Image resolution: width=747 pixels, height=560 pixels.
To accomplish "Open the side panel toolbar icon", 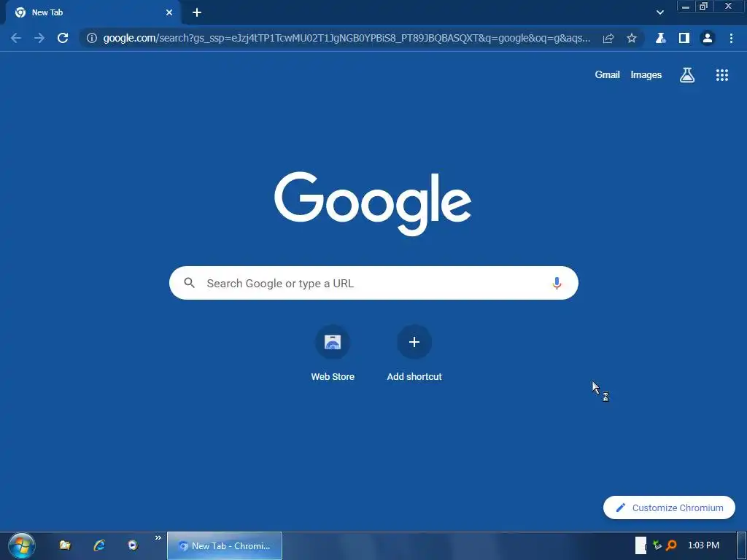I will (684, 38).
